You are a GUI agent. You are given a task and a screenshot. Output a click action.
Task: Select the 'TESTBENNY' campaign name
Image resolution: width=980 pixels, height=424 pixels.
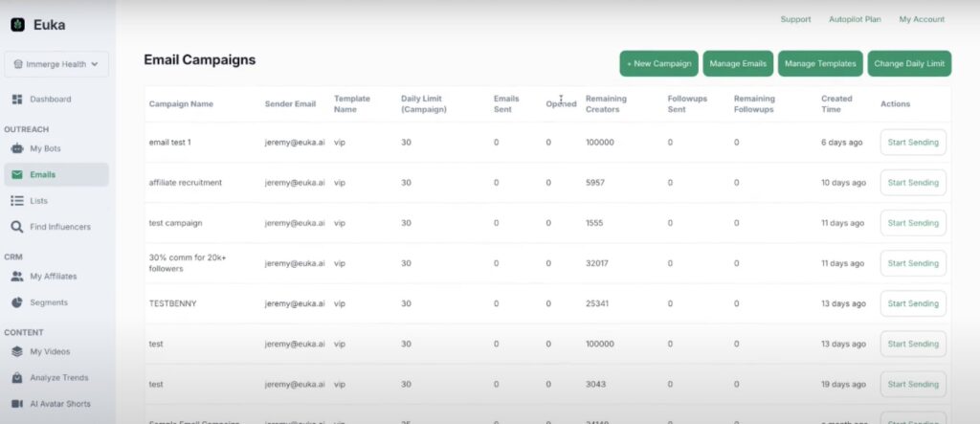pos(172,304)
